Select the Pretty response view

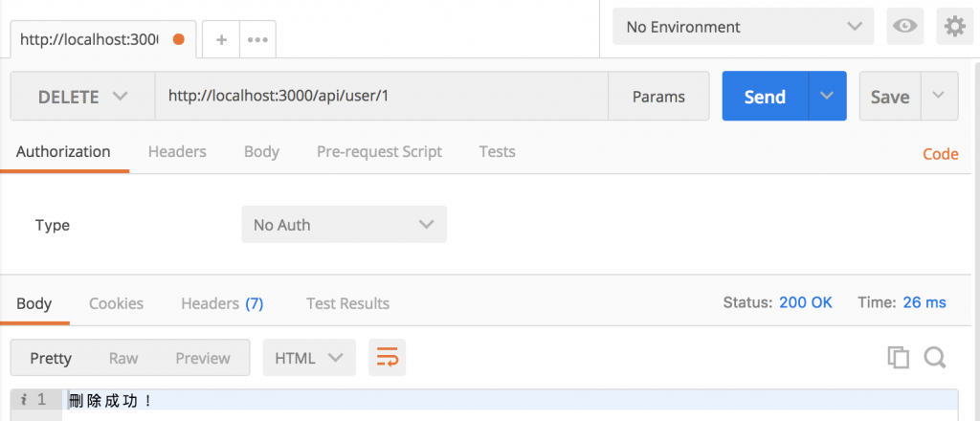51,358
